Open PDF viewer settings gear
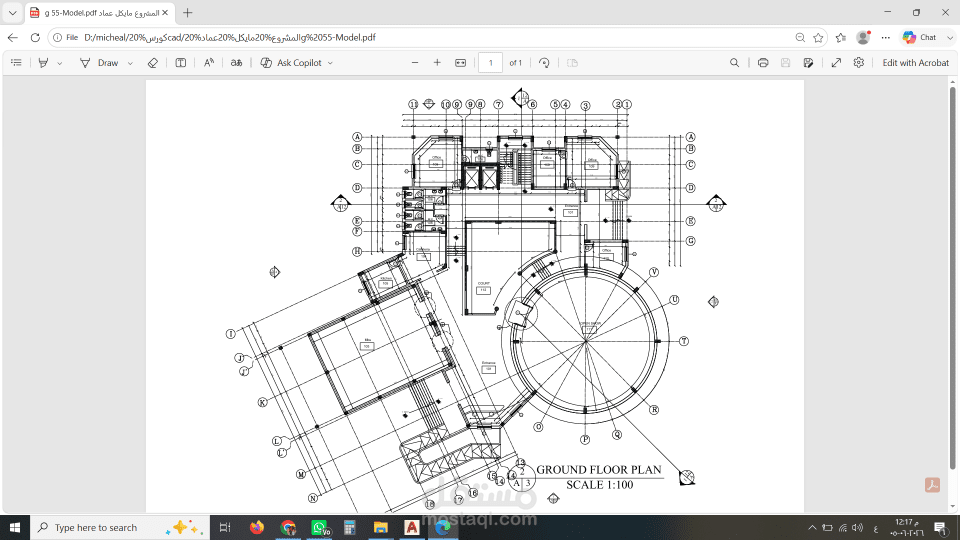 click(x=859, y=62)
